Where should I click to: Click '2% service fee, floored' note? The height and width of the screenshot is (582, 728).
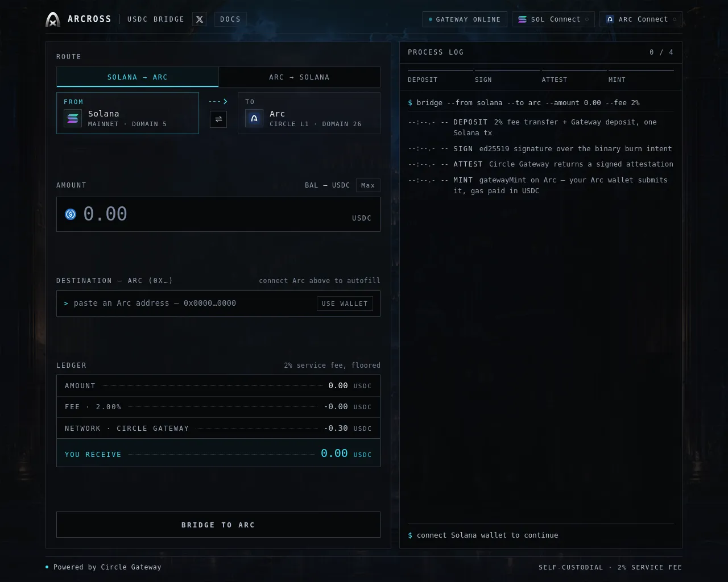pos(332,365)
